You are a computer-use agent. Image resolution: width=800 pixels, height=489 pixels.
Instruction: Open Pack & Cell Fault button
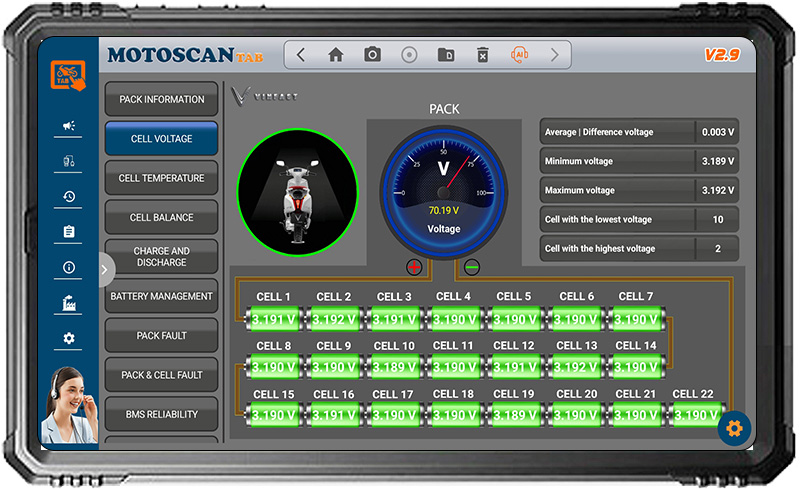pyautogui.click(x=162, y=375)
